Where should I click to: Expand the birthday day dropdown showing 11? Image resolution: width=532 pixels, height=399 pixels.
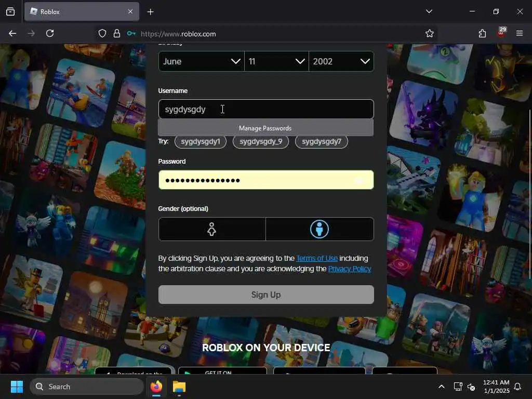click(276, 61)
